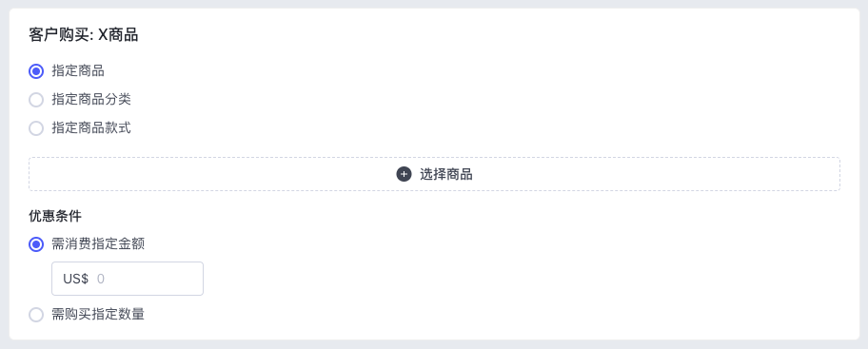Screen dimensions: 868x349
Task: Enable the 需消费指定金额 radio button
Action: [x=36, y=244]
